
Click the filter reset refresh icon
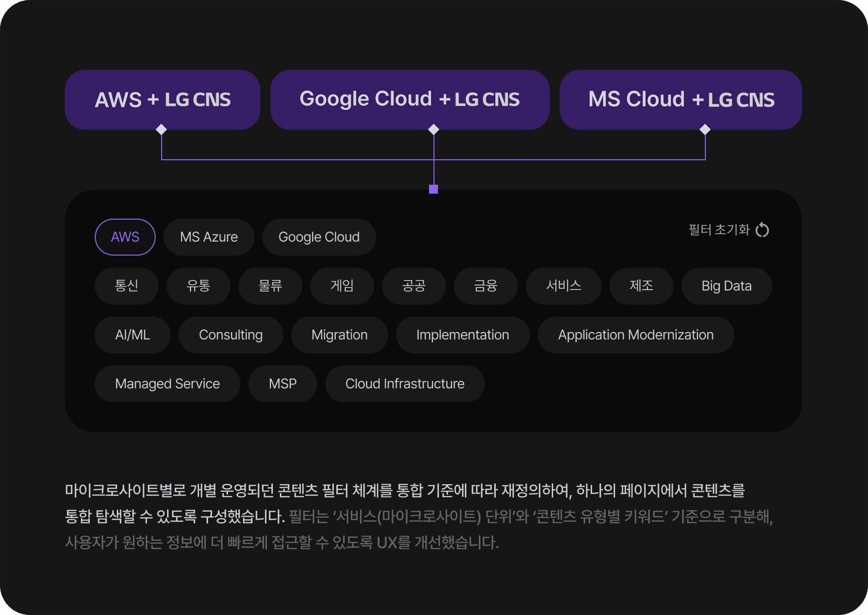(x=762, y=230)
